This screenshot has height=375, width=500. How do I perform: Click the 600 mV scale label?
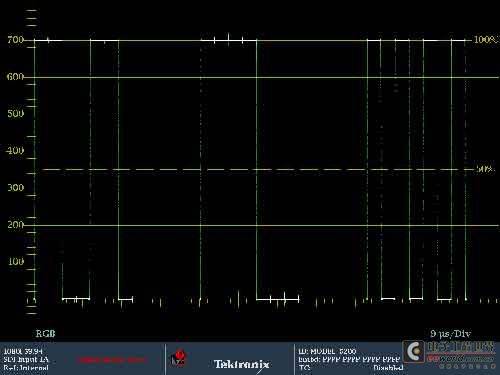pos(15,77)
